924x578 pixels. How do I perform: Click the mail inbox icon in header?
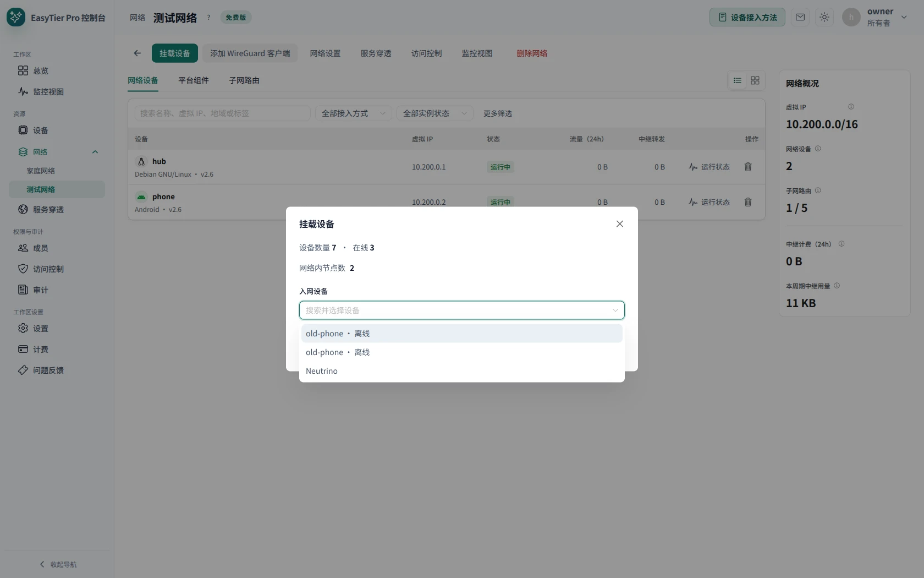tap(800, 17)
